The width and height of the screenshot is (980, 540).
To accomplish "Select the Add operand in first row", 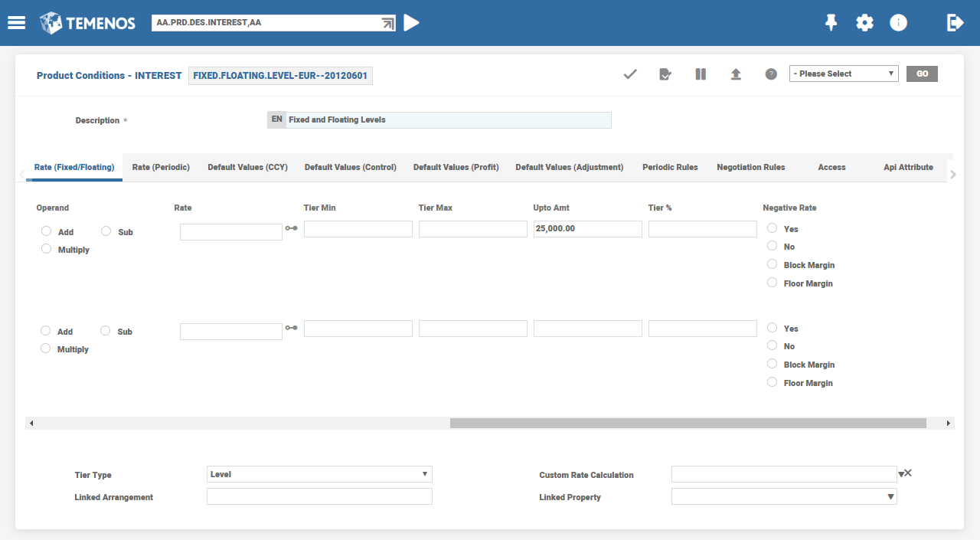I will [47, 231].
